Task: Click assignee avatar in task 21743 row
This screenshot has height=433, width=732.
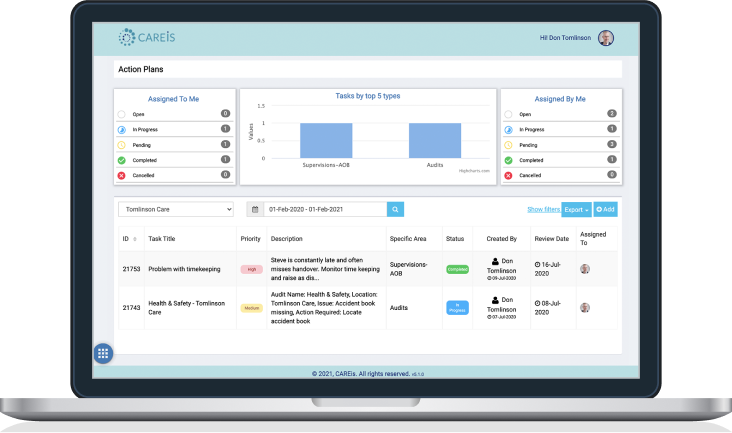Action: point(585,307)
